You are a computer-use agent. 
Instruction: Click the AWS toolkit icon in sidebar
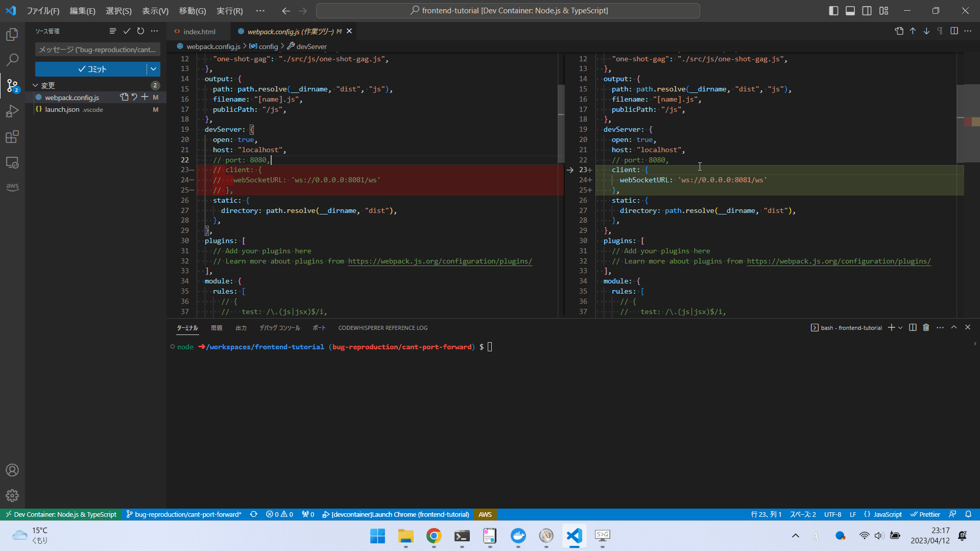(12, 187)
